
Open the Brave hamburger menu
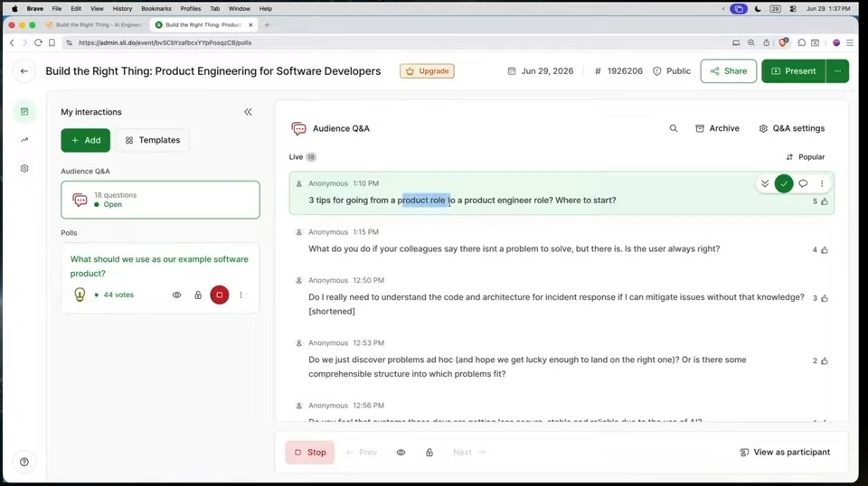coord(850,42)
